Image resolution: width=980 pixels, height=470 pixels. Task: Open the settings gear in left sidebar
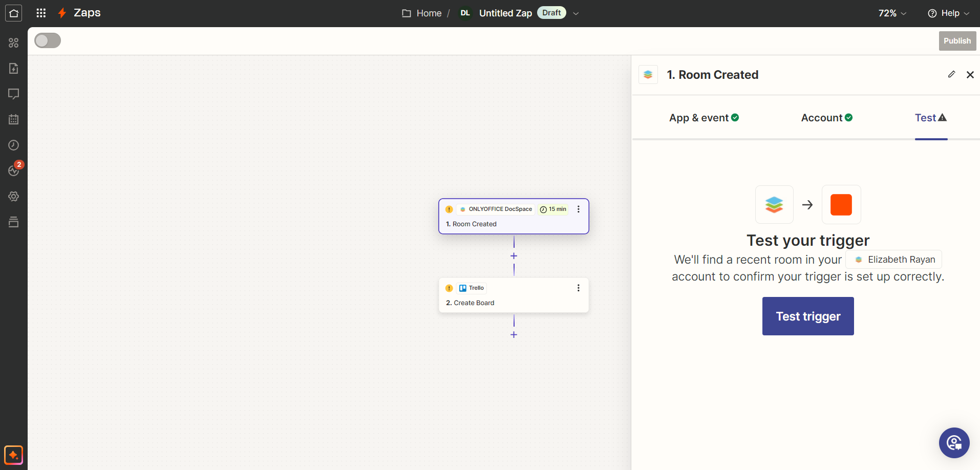(x=14, y=197)
